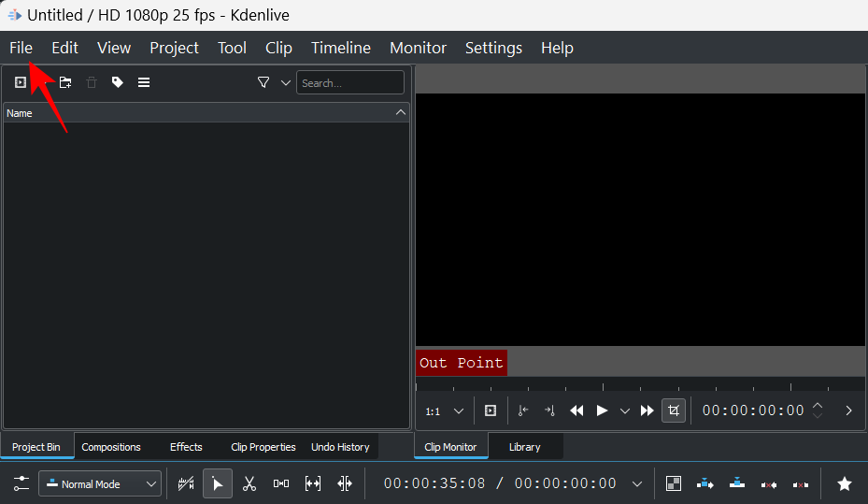Switch to the Effects tab
This screenshot has height=504, width=868.
(186, 447)
